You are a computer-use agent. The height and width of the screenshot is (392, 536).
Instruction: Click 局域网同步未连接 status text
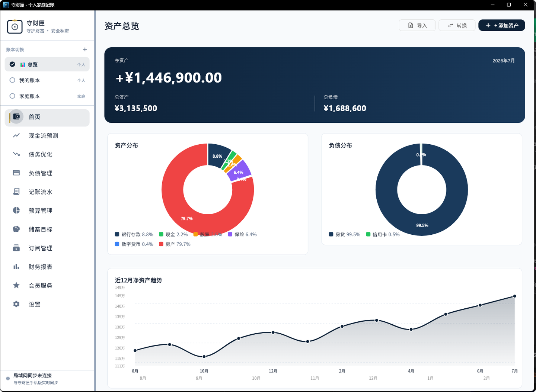(x=33, y=376)
